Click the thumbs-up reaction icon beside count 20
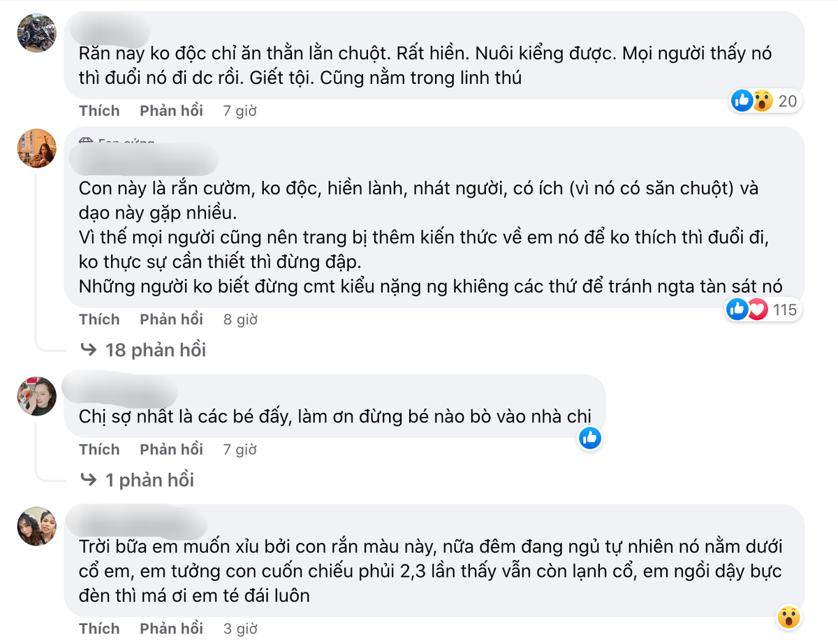Screen dimensions: 838x644 742,101
